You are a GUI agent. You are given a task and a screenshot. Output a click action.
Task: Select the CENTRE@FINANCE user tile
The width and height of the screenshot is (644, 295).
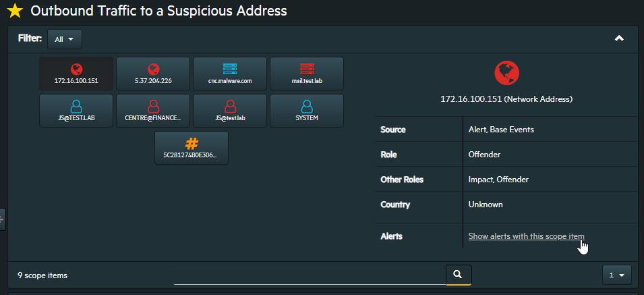[x=153, y=111]
